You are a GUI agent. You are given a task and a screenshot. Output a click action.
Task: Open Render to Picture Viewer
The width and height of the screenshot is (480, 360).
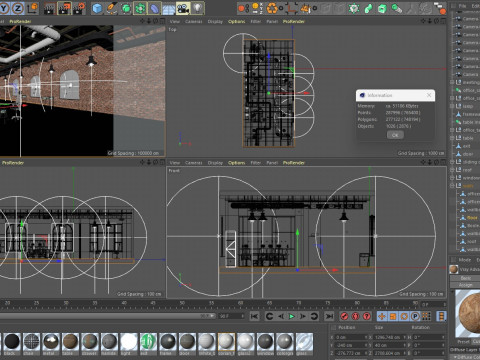(64, 8)
